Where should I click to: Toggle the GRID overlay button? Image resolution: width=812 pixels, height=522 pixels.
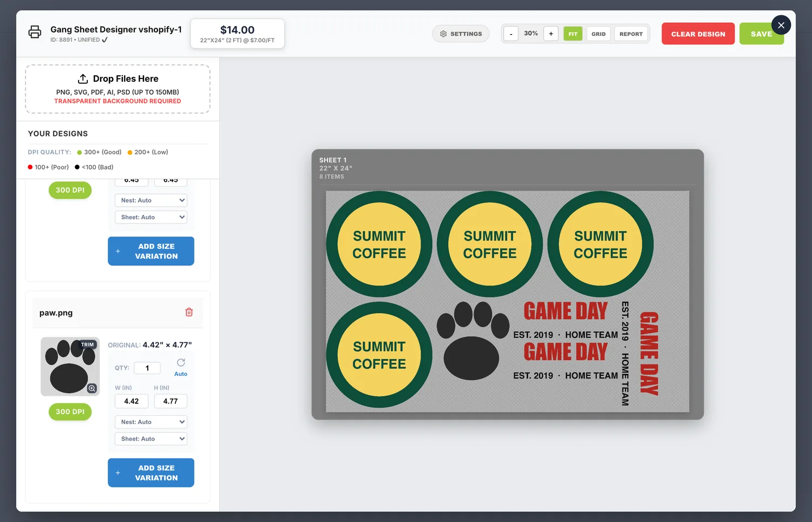[x=599, y=34]
